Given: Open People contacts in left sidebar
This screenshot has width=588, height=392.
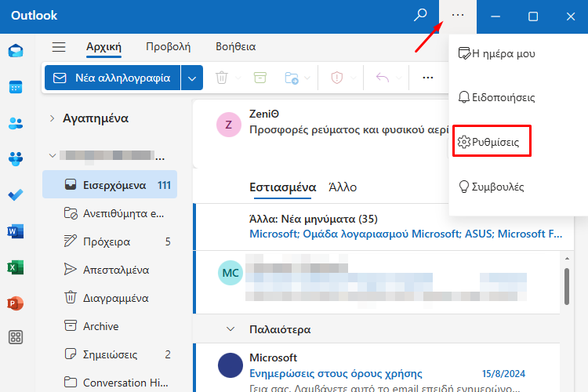Looking at the screenshot, I should (16, 123).
